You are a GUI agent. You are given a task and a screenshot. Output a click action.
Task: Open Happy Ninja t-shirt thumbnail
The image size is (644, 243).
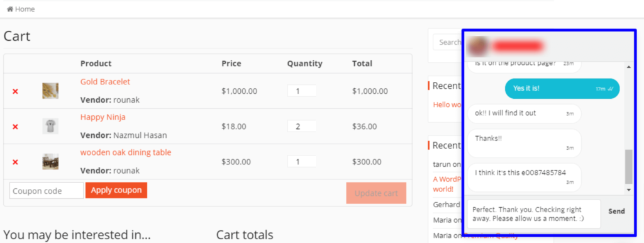click(50, 127)
